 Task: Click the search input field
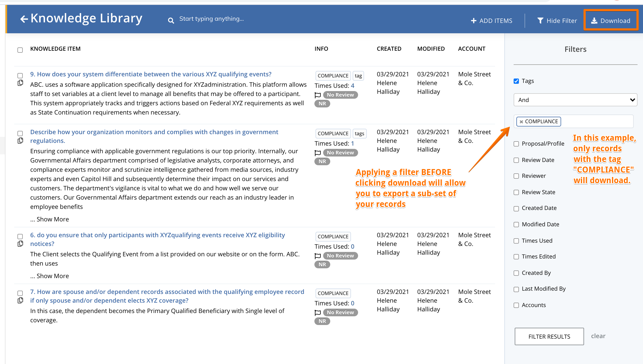(x=212, y=19)
